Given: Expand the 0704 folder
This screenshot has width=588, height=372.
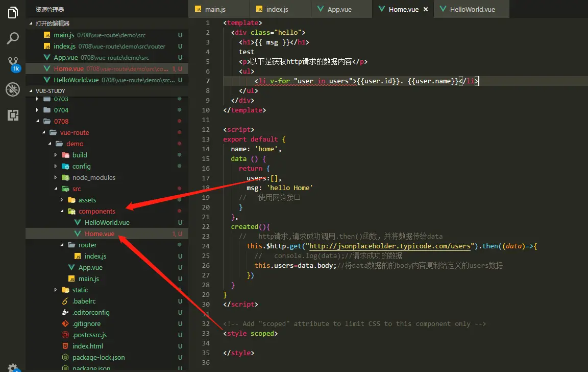Looking at the screenshot, I should coord(107,110).
